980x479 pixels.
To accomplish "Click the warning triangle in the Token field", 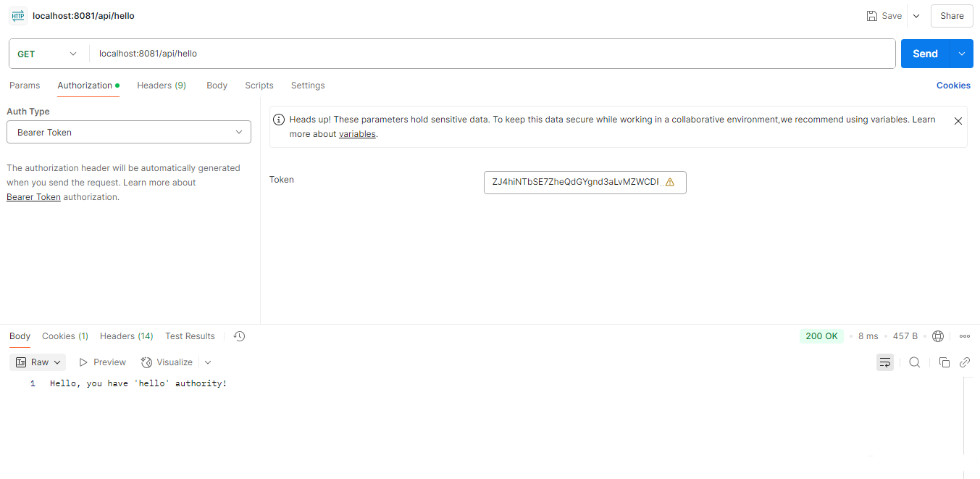I will (669, 182).
